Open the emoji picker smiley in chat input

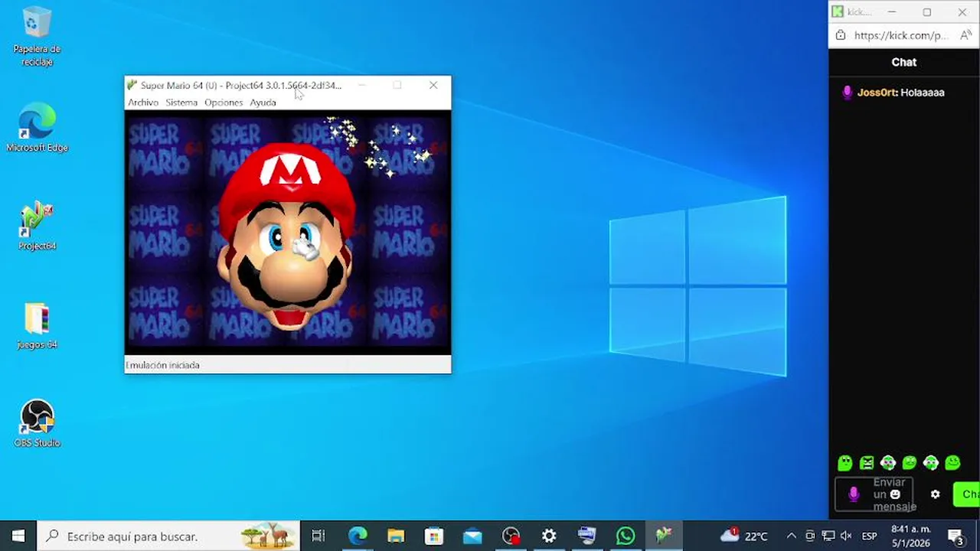pyautogui.click(x=895, y=494)
